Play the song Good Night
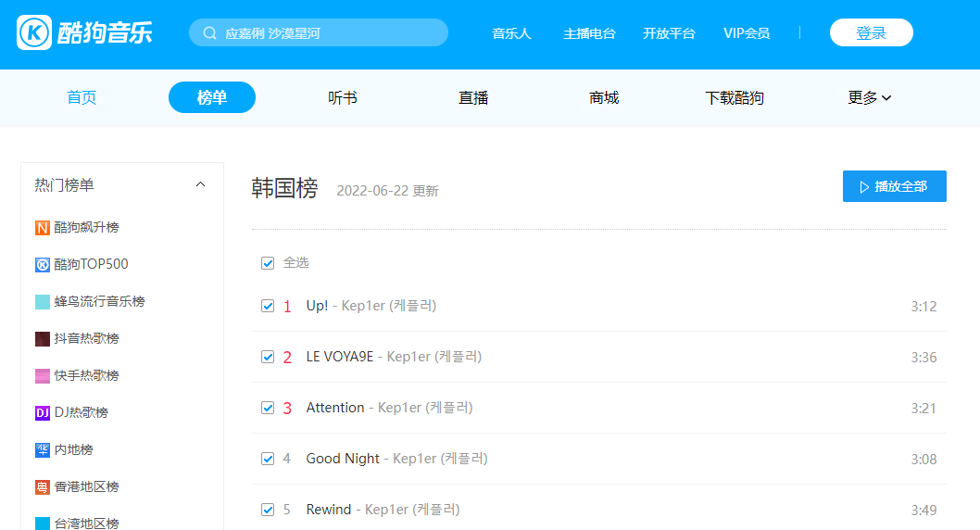Screen dimensions: 980x530 pyautogui.click(x=396, y=459)
